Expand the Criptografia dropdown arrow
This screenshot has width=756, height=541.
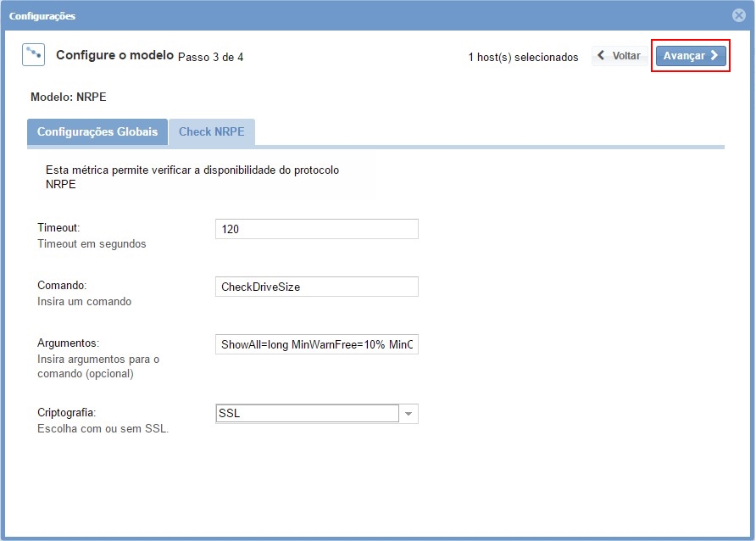(409, 414)
